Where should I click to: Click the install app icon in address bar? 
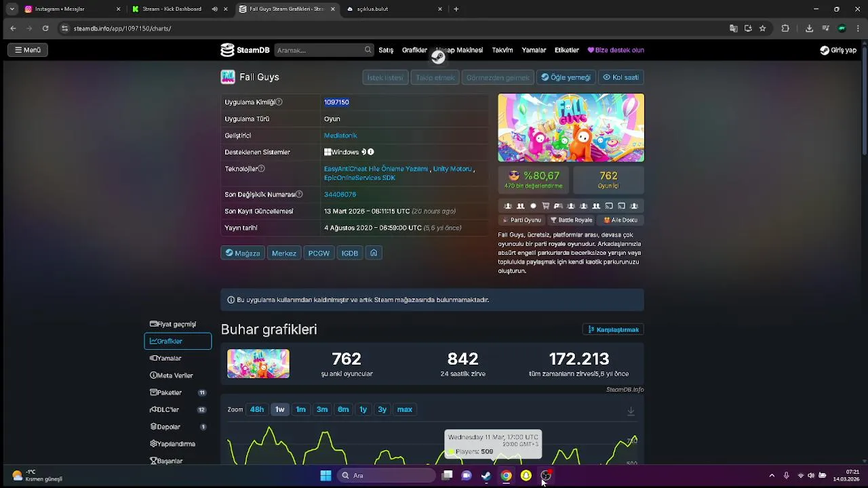(748, 28)
